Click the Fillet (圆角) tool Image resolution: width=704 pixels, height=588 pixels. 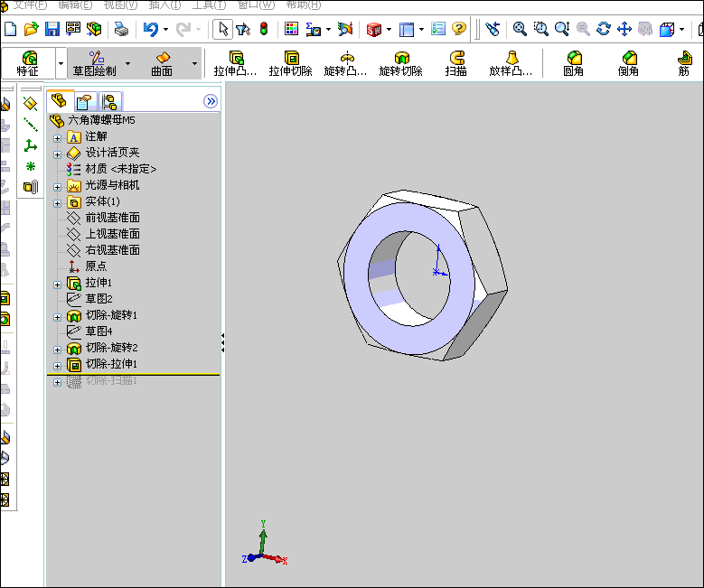[574, 64]
